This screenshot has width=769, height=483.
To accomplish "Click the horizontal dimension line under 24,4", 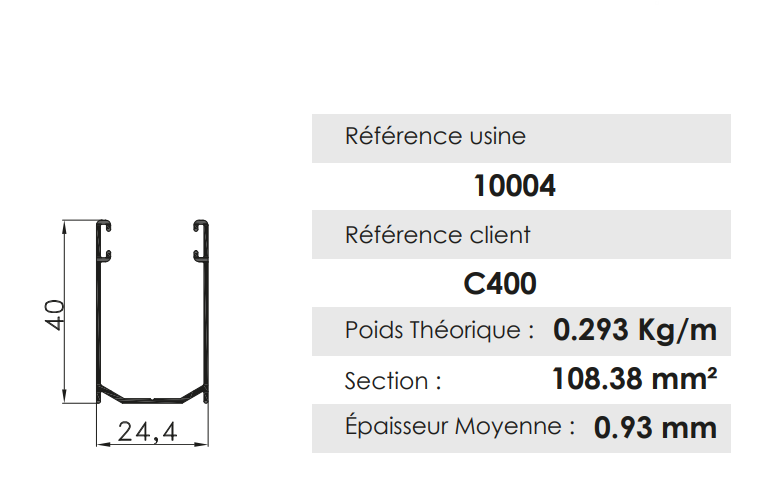I will coord(154,444).
